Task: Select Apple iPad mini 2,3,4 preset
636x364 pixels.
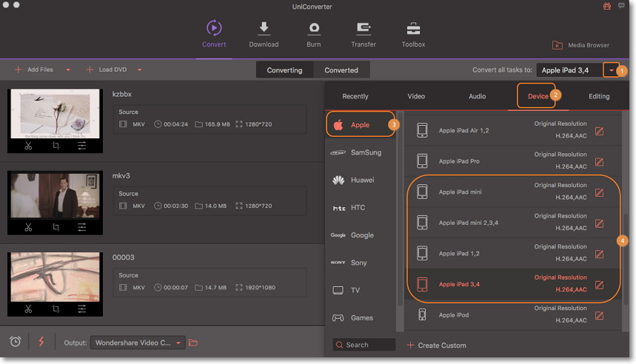Action: click(512, 223)
